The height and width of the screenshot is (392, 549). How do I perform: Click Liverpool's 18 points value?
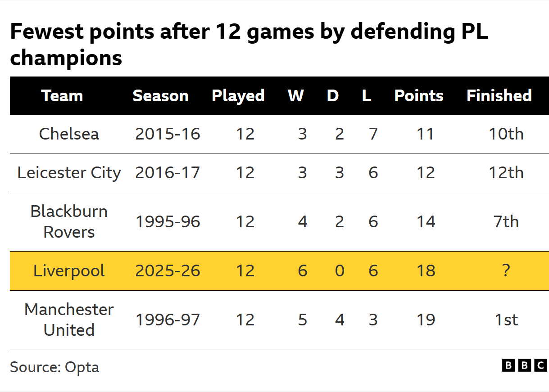pyautogui.click(x=426, y=270)
